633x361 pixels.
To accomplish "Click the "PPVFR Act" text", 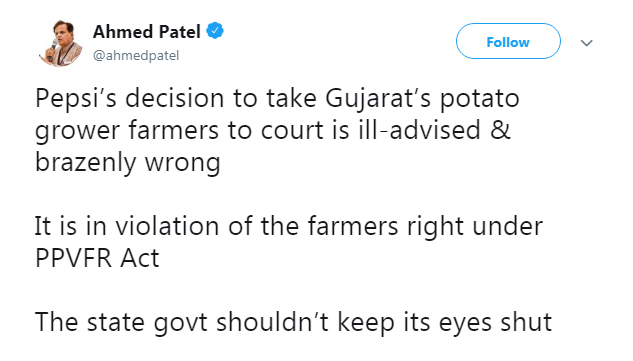I will (x=97, y=258).
